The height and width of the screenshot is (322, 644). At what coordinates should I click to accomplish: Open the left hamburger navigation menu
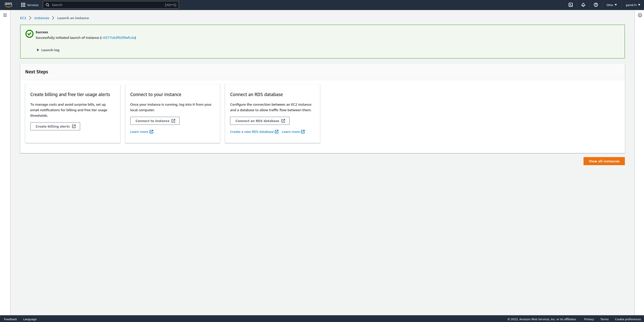(x=5, y=15)
